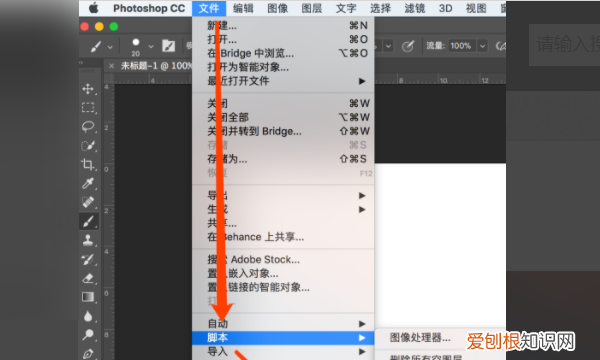Viewport: 600px width, 360px height.
Task: Select the Crop tool
Action: 88,165
